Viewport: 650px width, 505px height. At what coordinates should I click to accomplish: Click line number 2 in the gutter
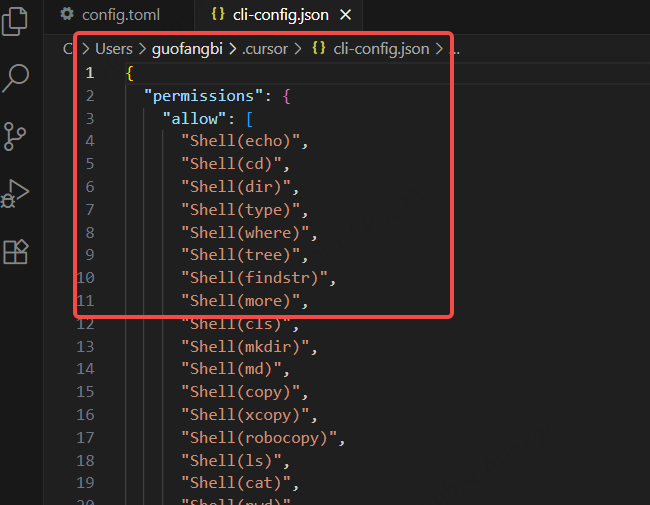pos(90,96)
